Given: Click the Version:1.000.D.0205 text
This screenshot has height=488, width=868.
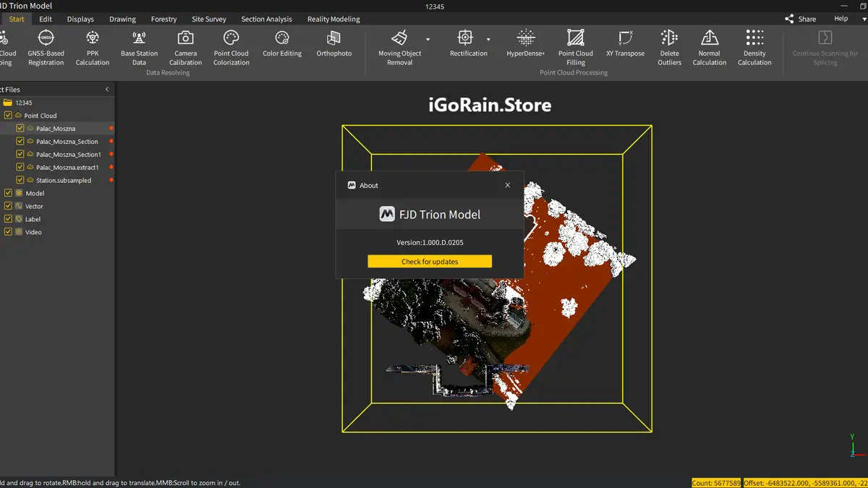Looking at the screenshot, I should [430, 242].
